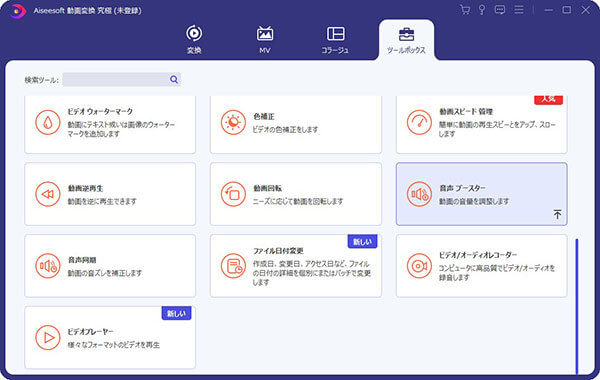Image resolution: width=600 pixels, height=380 pixels.
Task: Click the key register icon
Action: click(482, 10)
